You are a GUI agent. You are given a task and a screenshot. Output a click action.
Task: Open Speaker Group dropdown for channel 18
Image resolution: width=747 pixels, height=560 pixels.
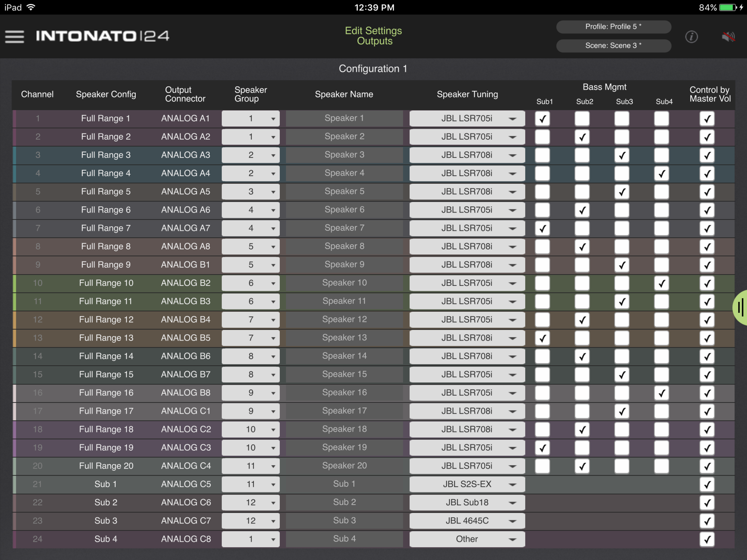coord(250,429)
